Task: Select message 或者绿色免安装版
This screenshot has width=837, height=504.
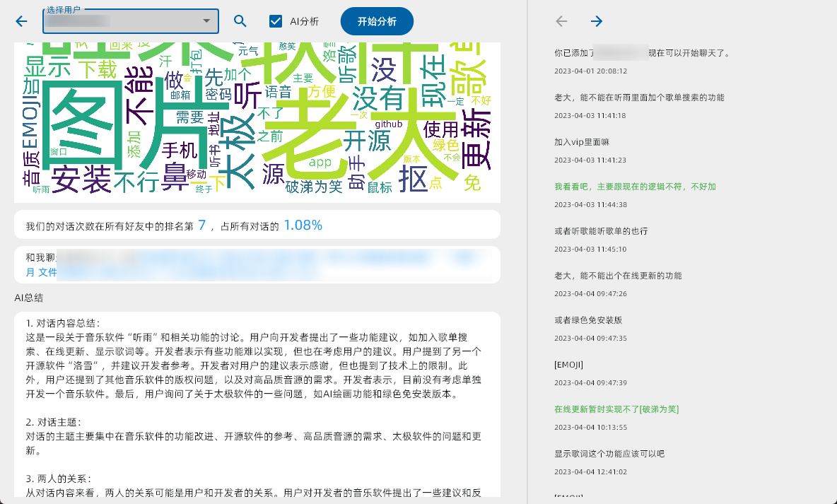Action: [x=588, y=320]
